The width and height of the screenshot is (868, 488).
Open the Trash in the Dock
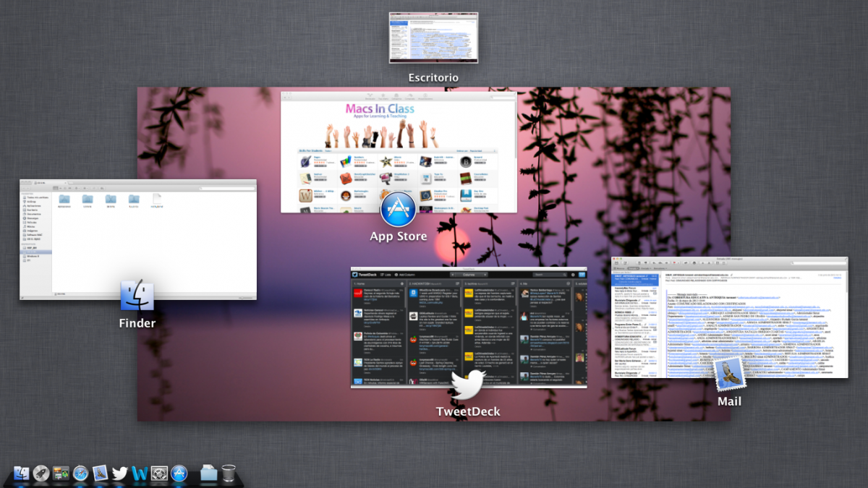click(229, 474)
